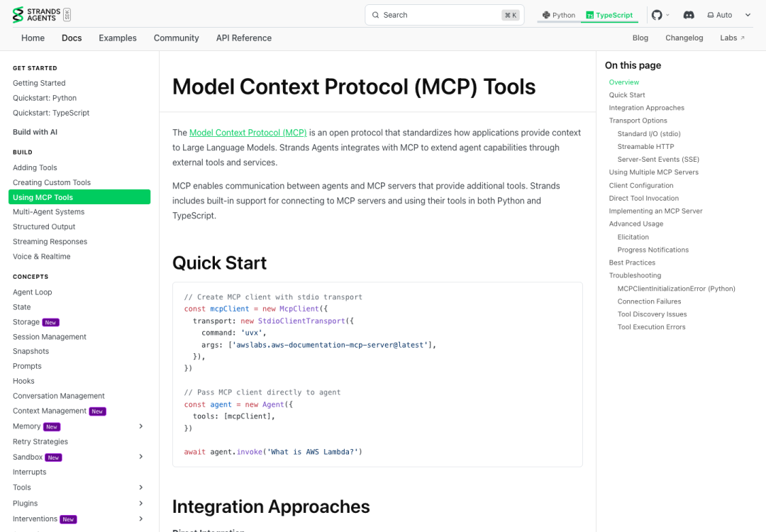Go to API Reference tab
This screenshot has height=532, width=766.
pyautogui.click(x=244, y=38)
